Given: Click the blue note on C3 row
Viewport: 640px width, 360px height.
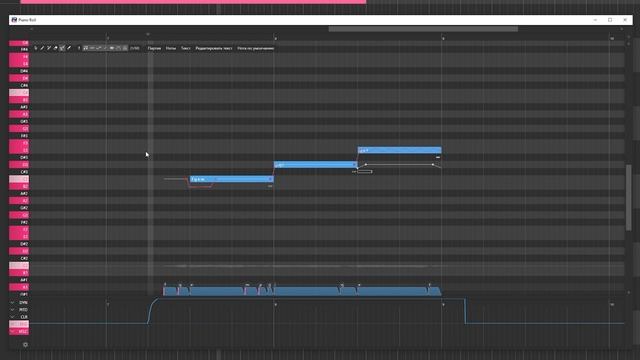Looking at the screenshot, I should coord(231,179).
